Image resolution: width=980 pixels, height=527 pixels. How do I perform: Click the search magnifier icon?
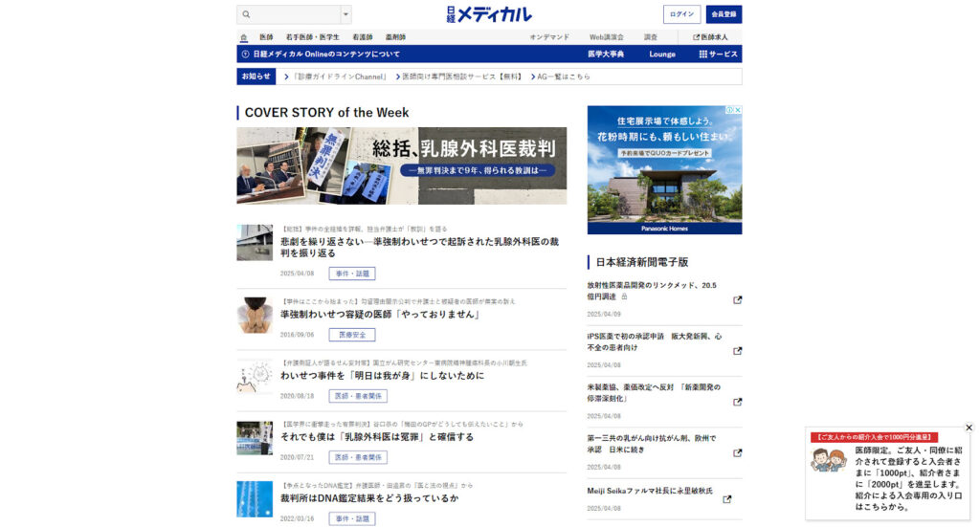tap(246, 14)
